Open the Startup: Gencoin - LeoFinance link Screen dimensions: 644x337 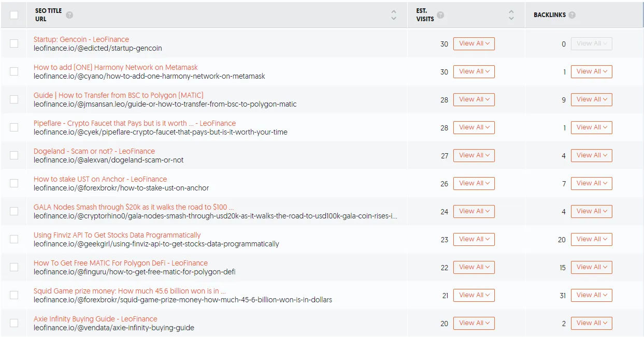point(81,39)
